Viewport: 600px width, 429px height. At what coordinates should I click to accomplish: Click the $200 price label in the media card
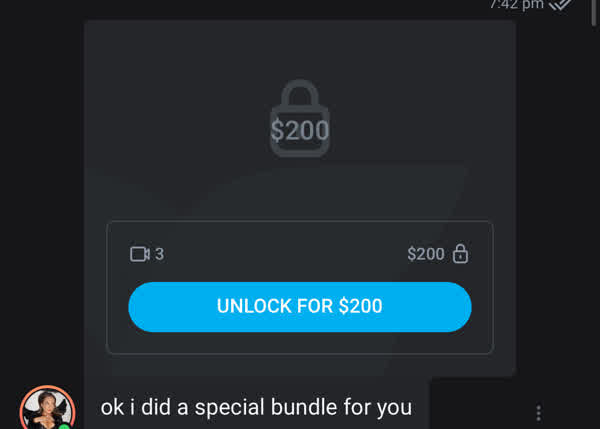(x=426, y=254)
